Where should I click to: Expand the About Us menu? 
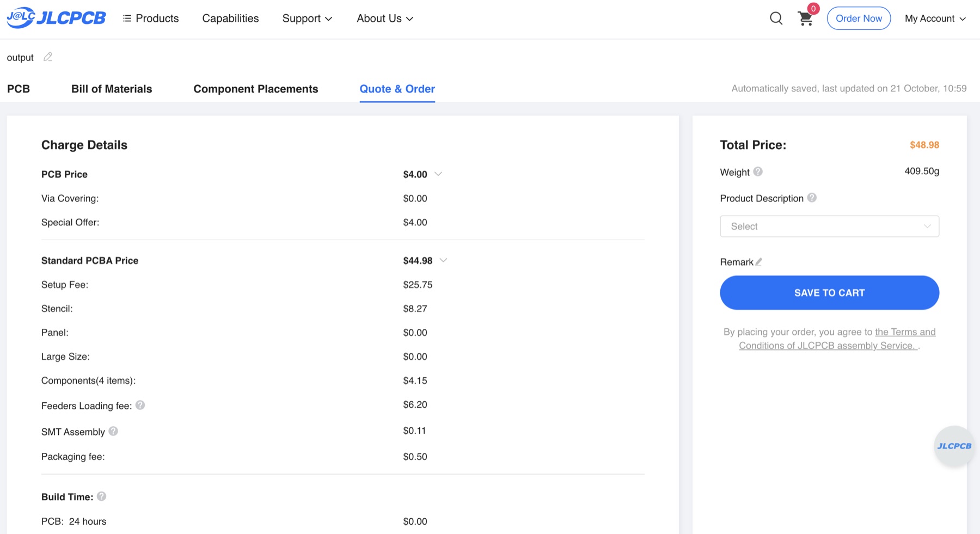tap(385, 19)
